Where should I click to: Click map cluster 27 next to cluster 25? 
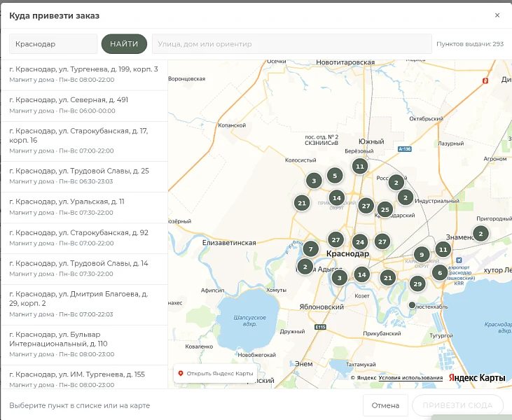click(366, 206)
